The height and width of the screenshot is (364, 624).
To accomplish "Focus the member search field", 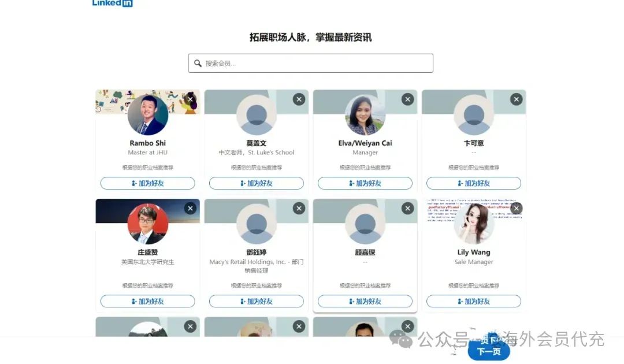I will tap(310, 63).
